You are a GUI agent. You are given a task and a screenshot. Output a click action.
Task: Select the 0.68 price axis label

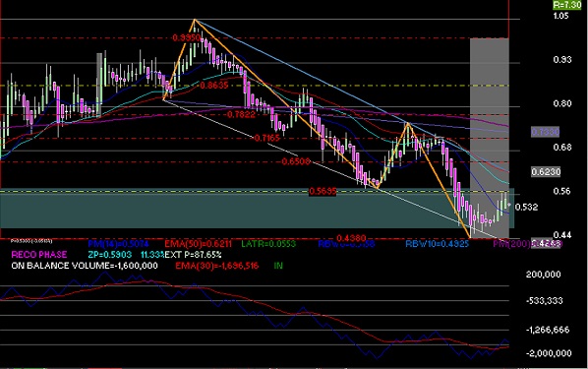(562, 148)
